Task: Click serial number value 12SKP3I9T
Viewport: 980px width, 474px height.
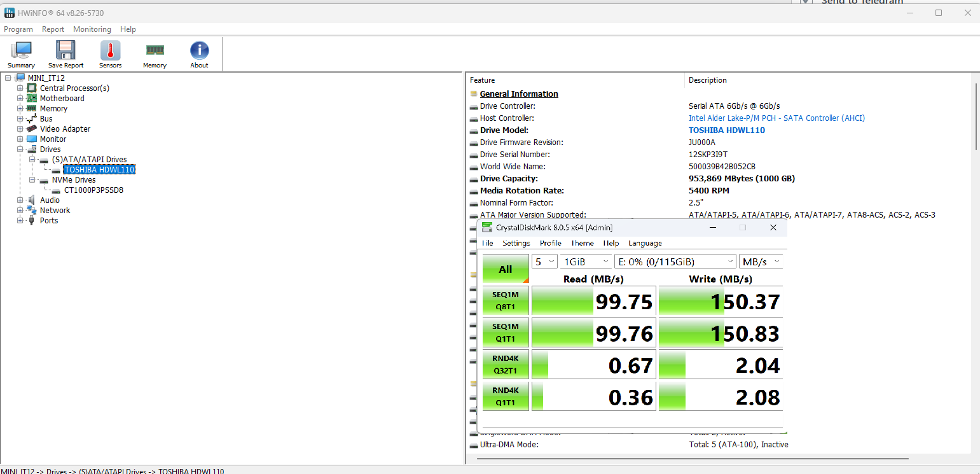Action: click(x=708, y=155)
